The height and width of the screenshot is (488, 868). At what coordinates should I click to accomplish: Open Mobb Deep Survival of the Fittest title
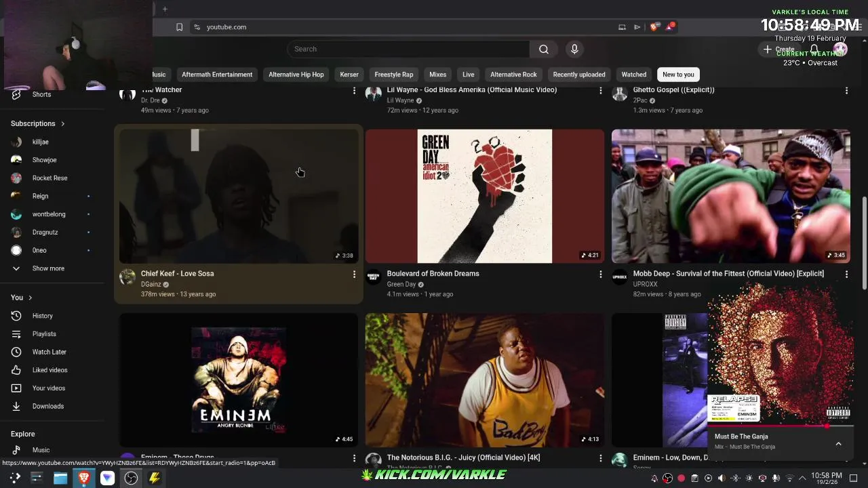click(728, 274)
